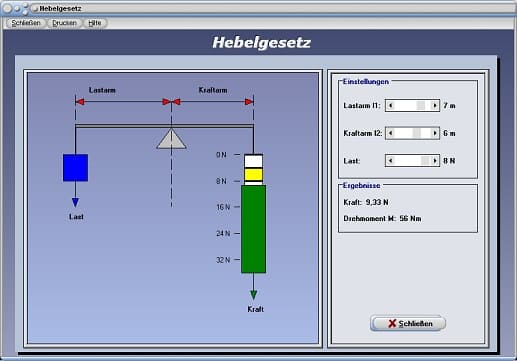517x361 pixels.
Task: Click the 'Einstellungen' group label
Action: point(366,82)
